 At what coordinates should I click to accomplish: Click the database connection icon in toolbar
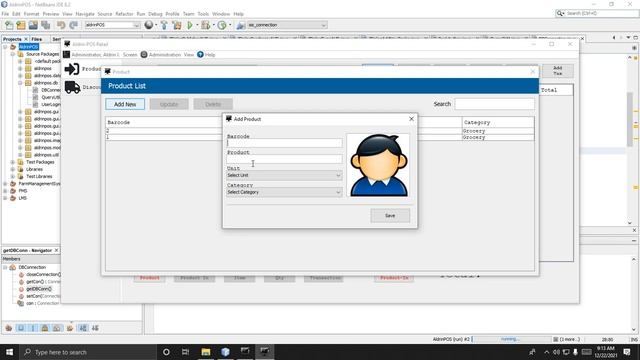click(241, 25)
